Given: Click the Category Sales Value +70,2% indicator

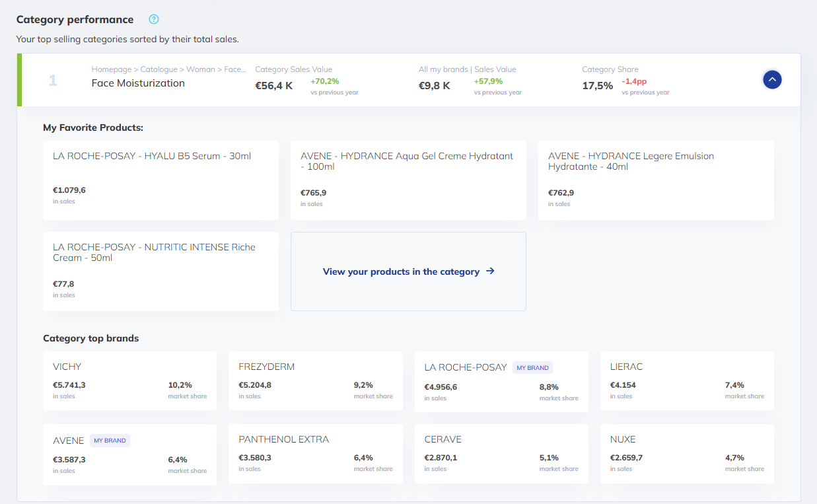Looking at the screenshot, I should (324, 81).
